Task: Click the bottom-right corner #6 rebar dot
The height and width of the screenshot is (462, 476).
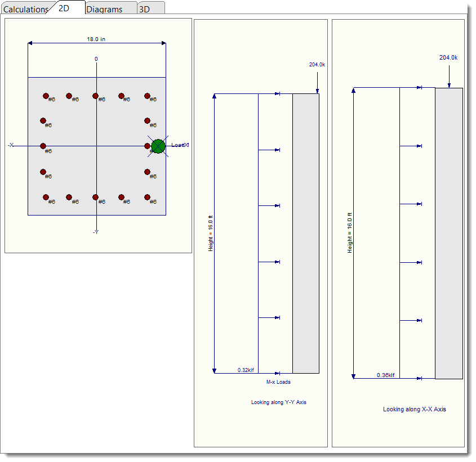Action: (147, 197)
